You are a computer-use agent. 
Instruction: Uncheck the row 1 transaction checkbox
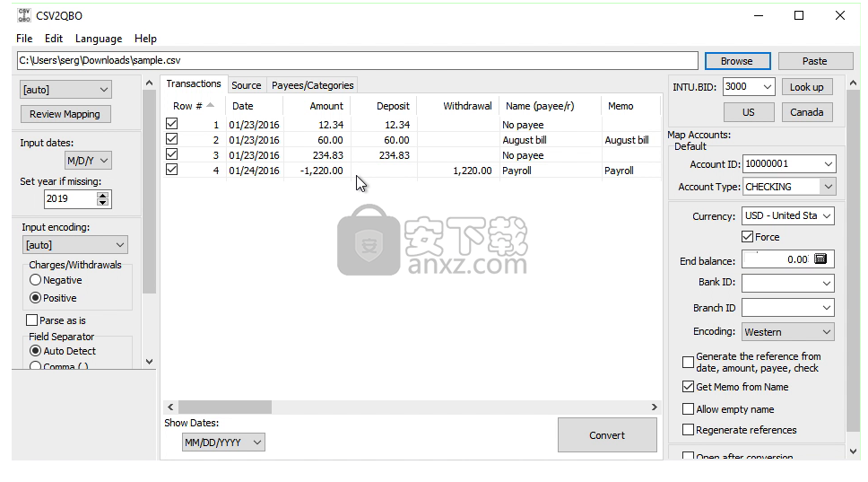[171, 124]
